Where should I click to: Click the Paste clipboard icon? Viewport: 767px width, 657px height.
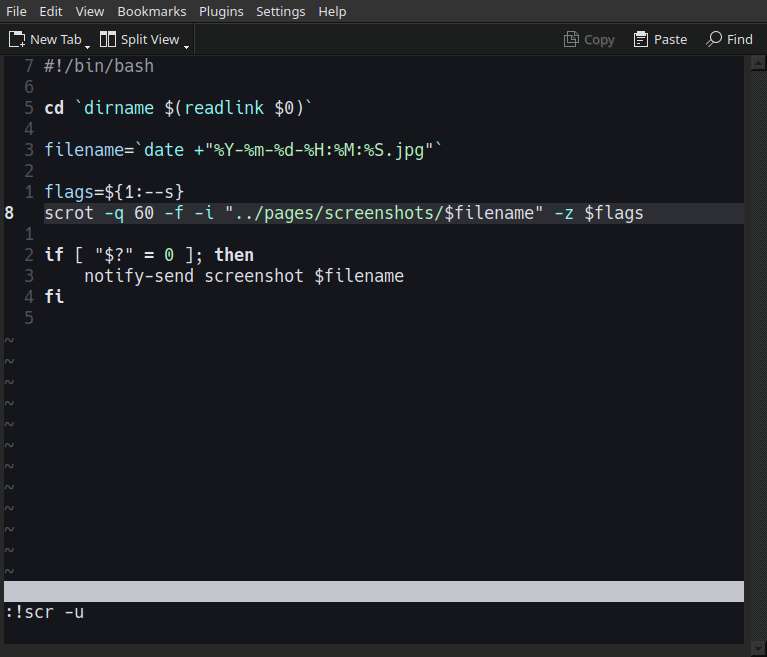(x=641, y=39)
